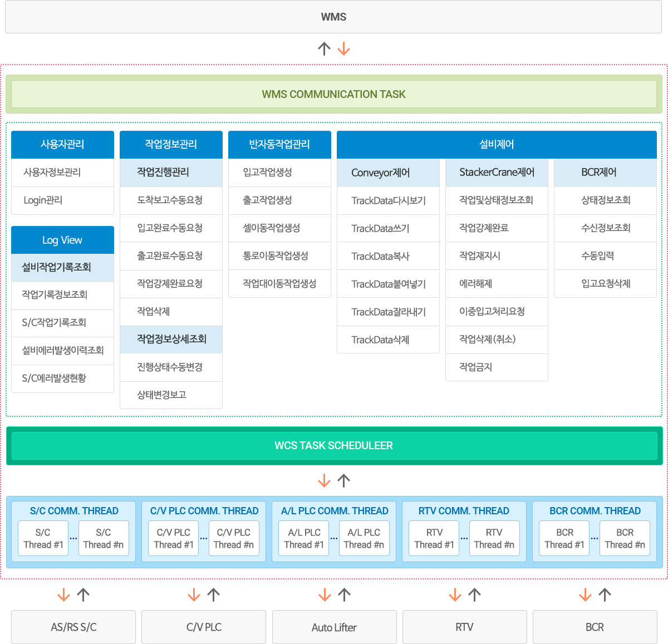Select S/C Thread #1 box
Screen dimensions: 668x644
[x=43, y=538]
